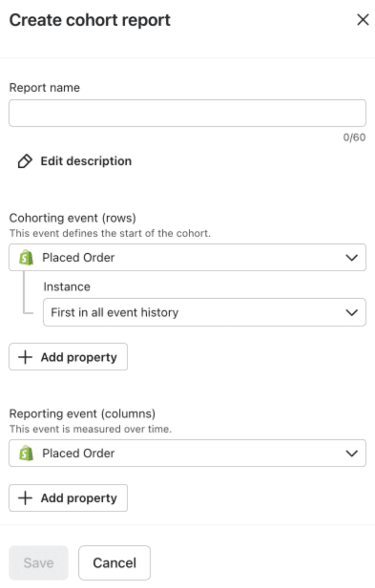This screenshot has height=588, width=375.
Task: Click plus icon under Cohorting event section
Action: pos(25,357)
